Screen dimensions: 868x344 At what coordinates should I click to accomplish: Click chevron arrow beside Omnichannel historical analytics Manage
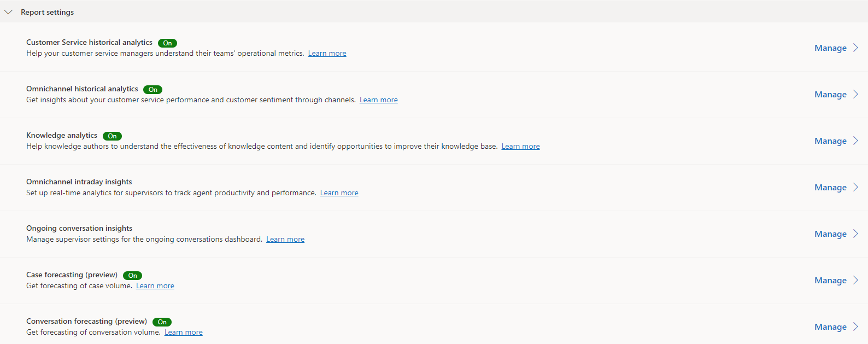tap(856, 94)
